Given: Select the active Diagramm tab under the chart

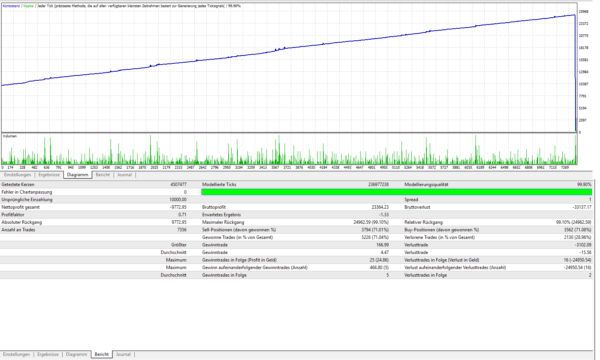Looking at the screenshot, I should (78, 175).
